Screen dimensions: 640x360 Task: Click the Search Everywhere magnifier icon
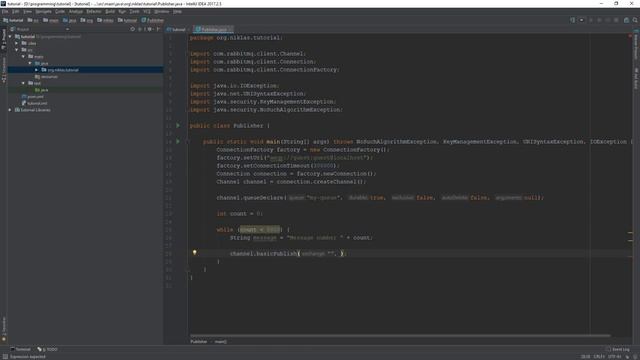[635, 20]
